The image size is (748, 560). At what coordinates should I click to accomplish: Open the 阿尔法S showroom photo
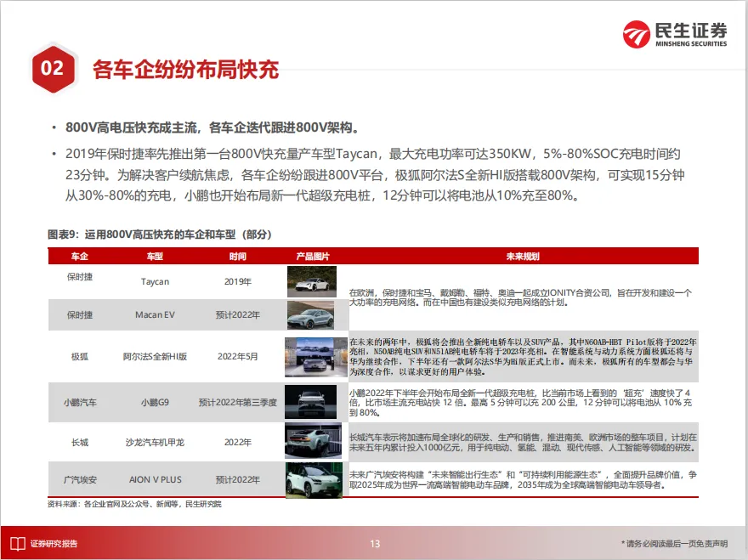(x=316, y=357)
